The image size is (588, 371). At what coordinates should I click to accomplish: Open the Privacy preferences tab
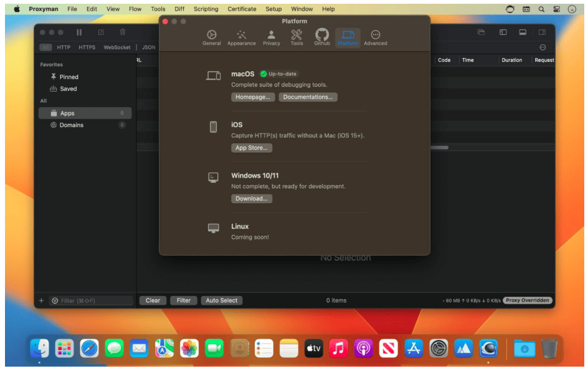point(271,37)
